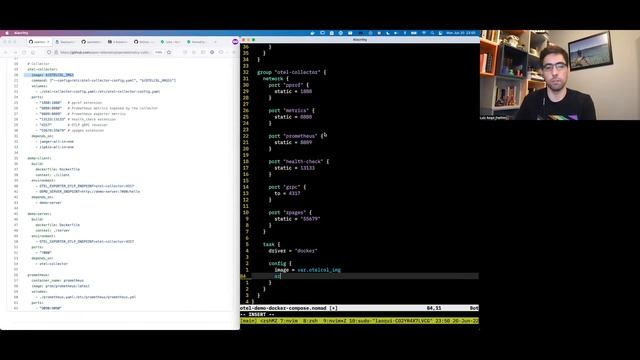
Task: Click 'port "grpc"' line in terminal editor
Action: [287, 187]
